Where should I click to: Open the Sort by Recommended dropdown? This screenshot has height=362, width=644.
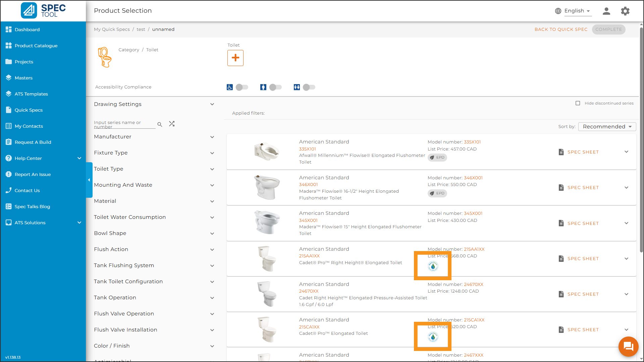click(x=607, y=127)
